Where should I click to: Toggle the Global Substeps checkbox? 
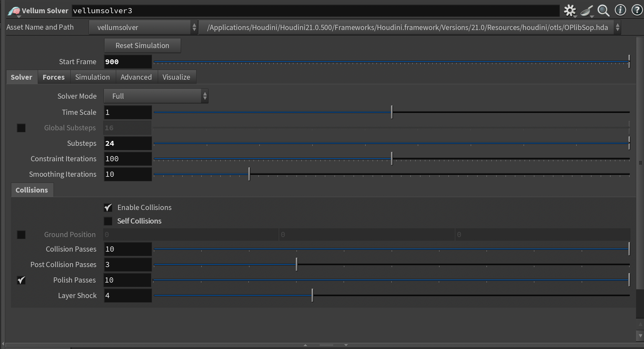(x=21, y=128)
